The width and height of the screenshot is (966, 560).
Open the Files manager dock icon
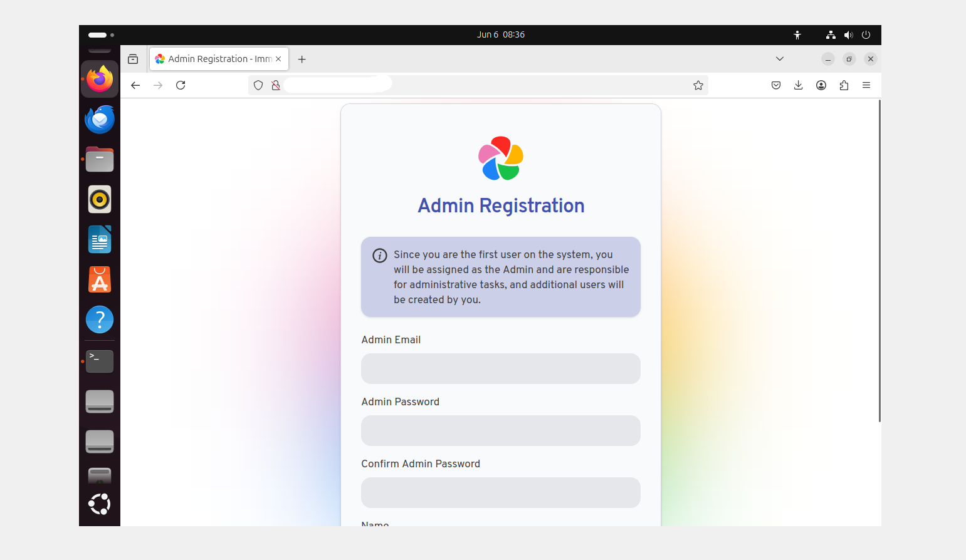pyautogui.click(x=100, y=159)
